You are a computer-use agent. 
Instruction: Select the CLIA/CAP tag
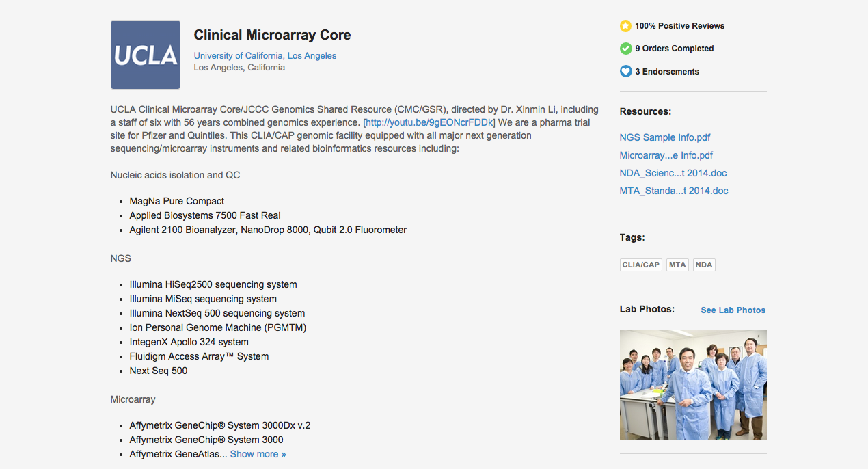coord(641,265)
